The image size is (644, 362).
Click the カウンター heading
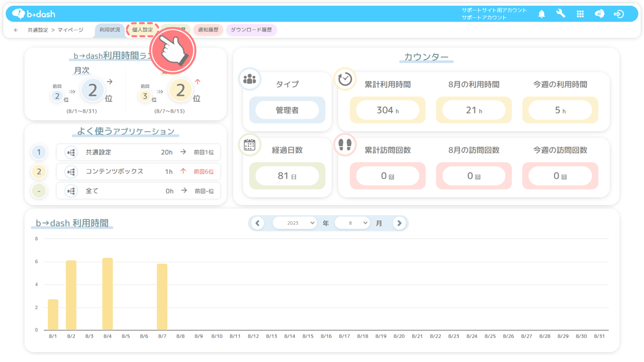(426, 57)
